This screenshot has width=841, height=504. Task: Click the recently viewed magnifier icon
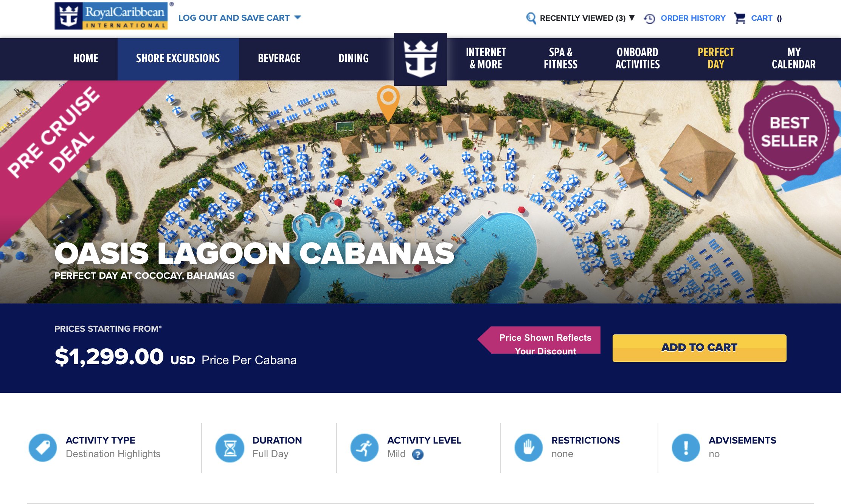[x=531, y=18]
